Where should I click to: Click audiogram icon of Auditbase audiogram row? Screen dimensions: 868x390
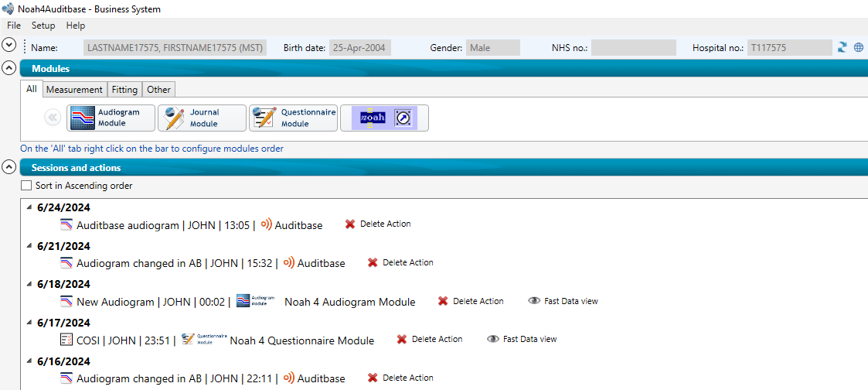[66, 225]
